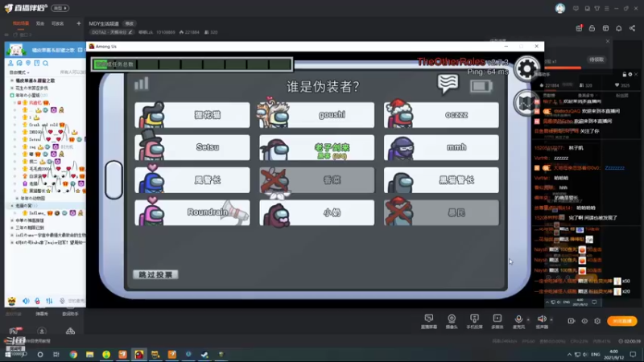Toggle speaker icon in voice panel
The image size is (644, 362).
click(x=26, y=301)
